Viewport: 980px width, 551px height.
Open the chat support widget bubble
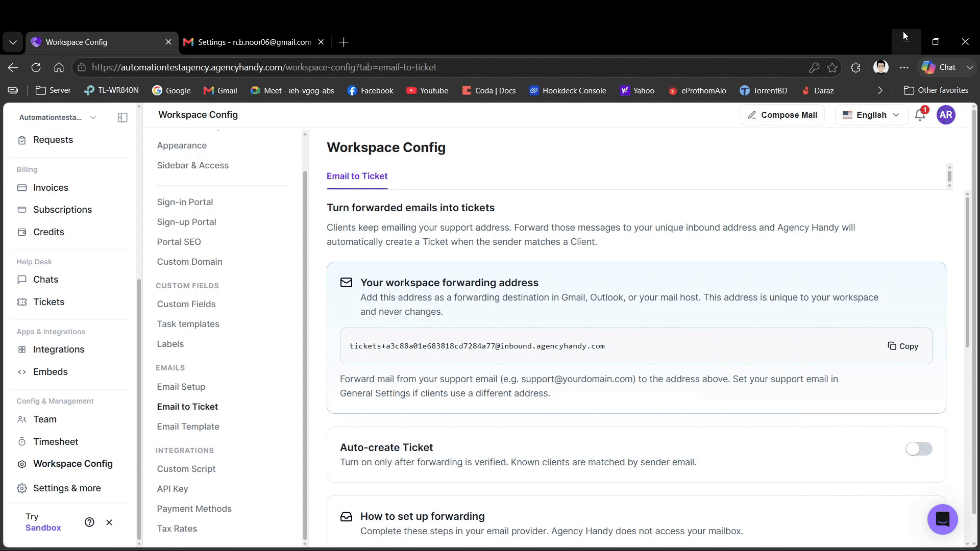pyautogui.click(x=942, y=519)
